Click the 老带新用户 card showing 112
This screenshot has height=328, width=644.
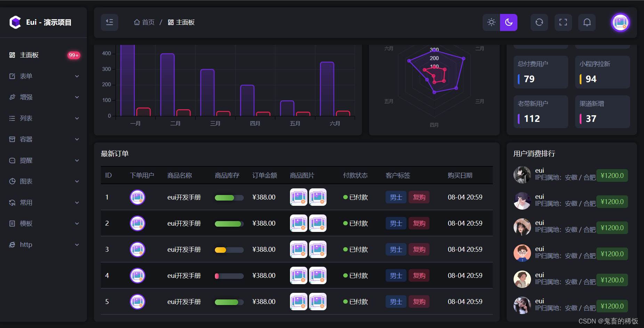click(x=541, y=112)
